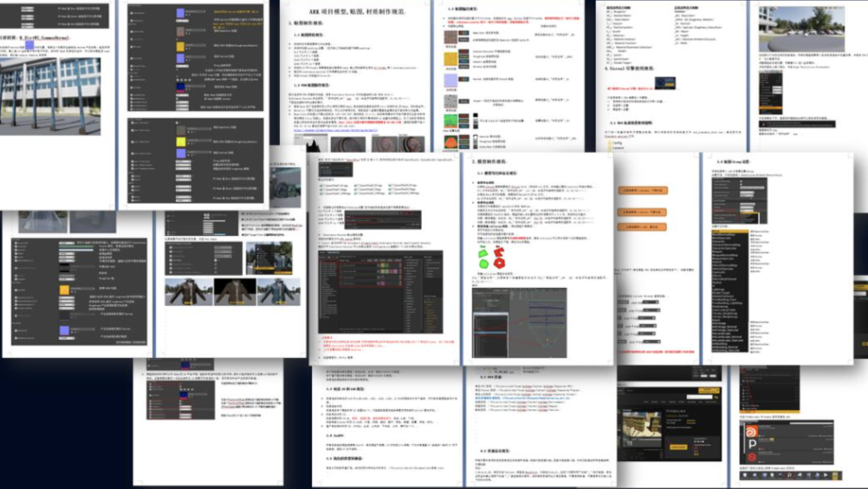The height and width of the screenshot is (489, 868).
Task: Toggle the second checkbox in texture group settings panel
Action: (x=741, y=186)
